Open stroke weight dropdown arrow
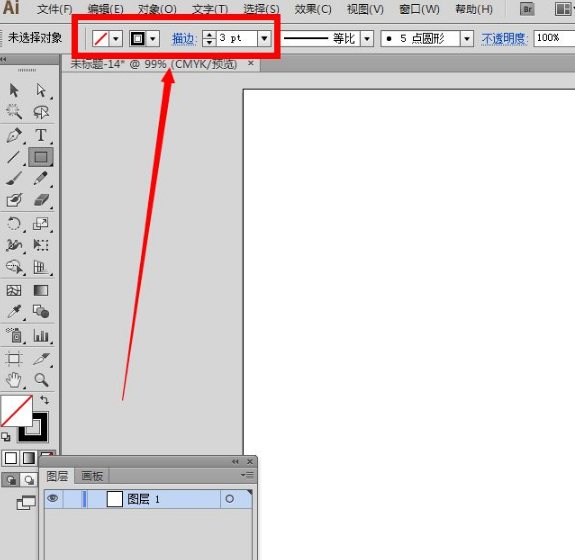The width and height of the screenshot is (575, 560). 264,39
